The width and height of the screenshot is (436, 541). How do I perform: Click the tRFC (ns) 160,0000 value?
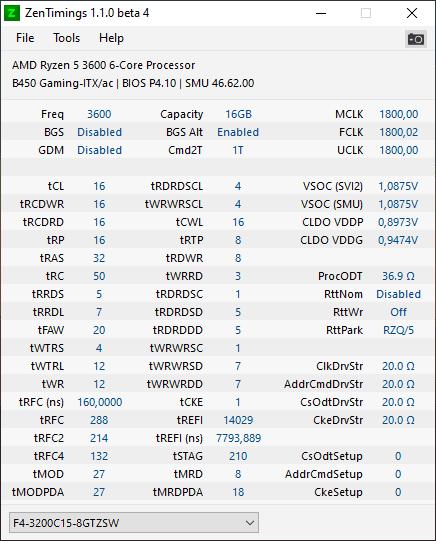pos(100,402)
